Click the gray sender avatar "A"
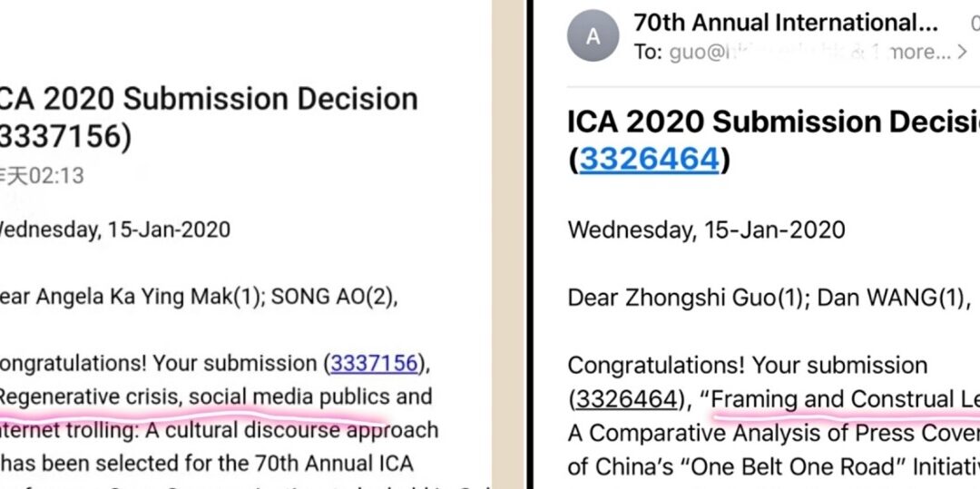Screen dimensions: 980x489 point(593,36)
